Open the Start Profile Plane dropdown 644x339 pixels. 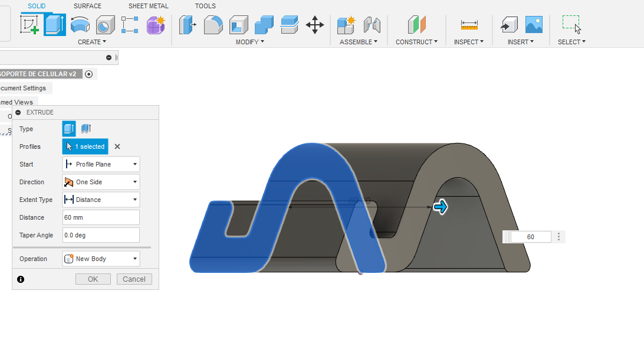pos(101,164)
